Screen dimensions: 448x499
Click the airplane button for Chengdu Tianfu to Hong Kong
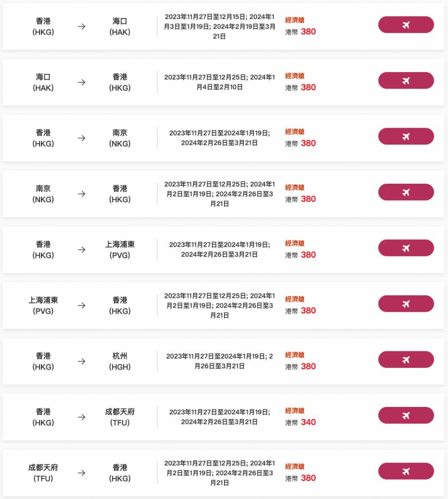point(406,471)
